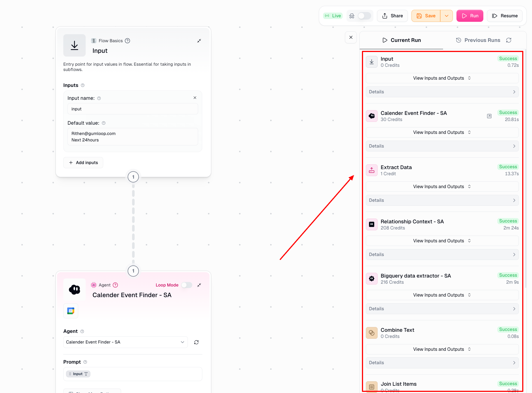Expand Details for Combine Text step

(442, 363)
